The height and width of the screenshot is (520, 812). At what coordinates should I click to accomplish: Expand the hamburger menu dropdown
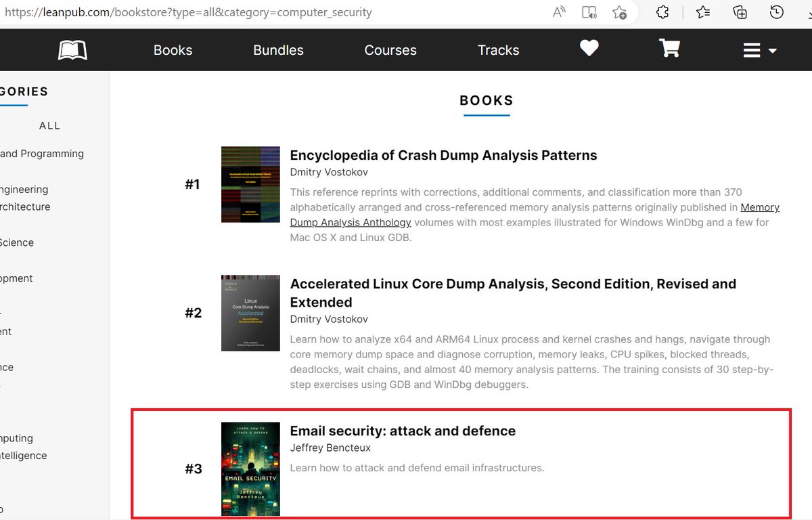tap(760, 51)
